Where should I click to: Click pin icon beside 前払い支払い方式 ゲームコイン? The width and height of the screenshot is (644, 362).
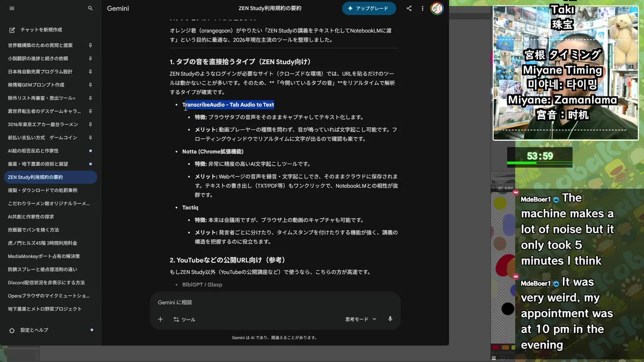click(x=91, y=138)
